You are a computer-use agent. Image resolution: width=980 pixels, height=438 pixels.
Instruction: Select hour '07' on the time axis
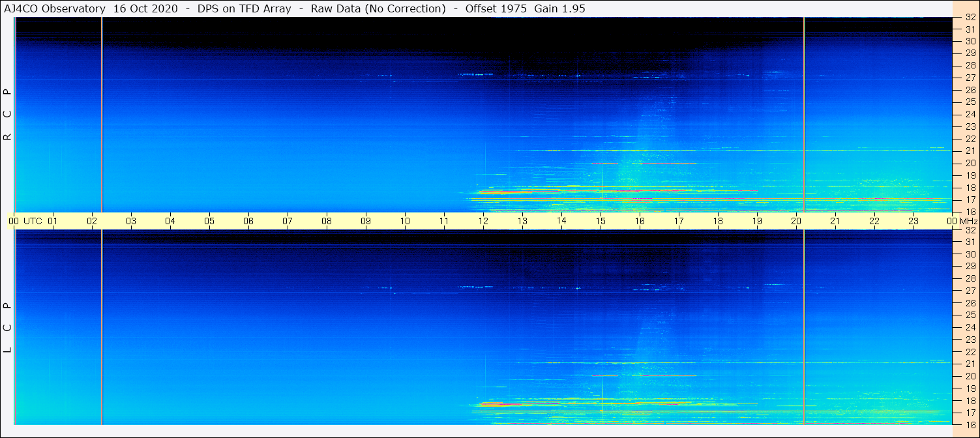click(288, 221)
